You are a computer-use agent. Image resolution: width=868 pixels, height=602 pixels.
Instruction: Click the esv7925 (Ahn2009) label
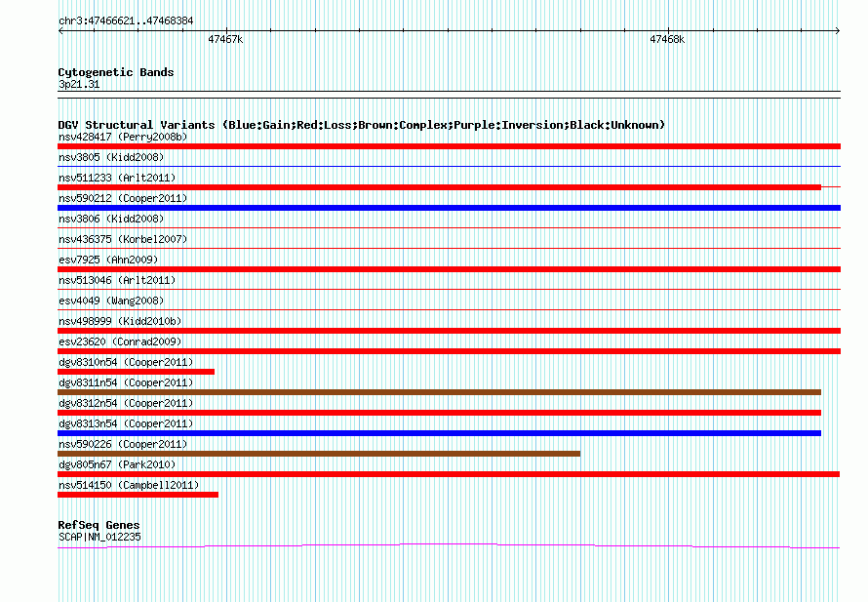click(x=108, y=260)
